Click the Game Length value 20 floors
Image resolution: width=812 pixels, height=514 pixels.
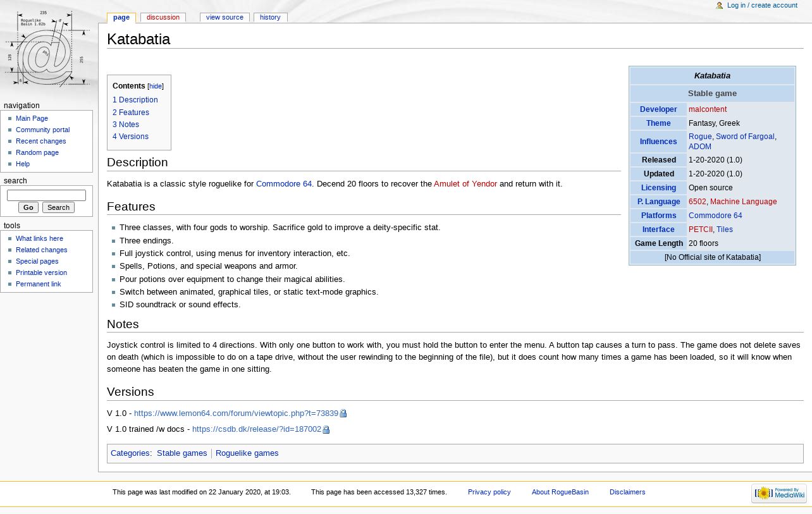703,243
